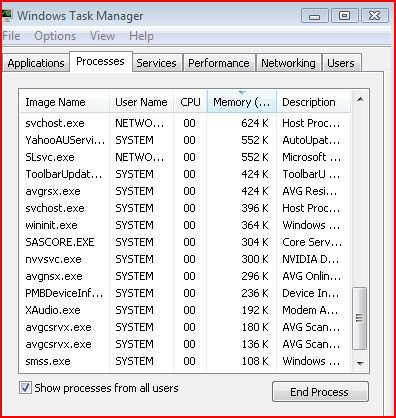Select avgcsrvx.exe using 136 K memory
396x418 pixels.
coord(185,344)
